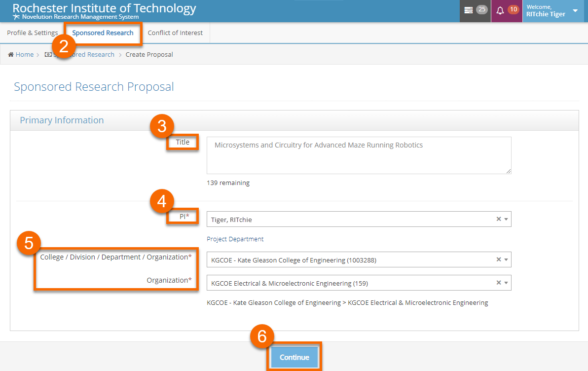Expand the Organization dropdown arrow
Screen dimensions: 588x371
click(506, 283)
